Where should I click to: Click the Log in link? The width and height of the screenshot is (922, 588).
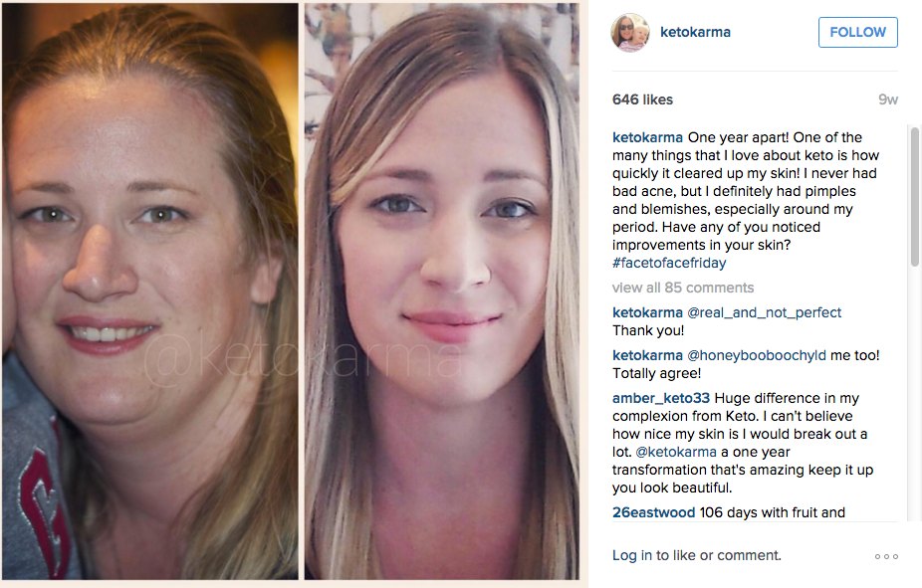(x=632, y=556)
